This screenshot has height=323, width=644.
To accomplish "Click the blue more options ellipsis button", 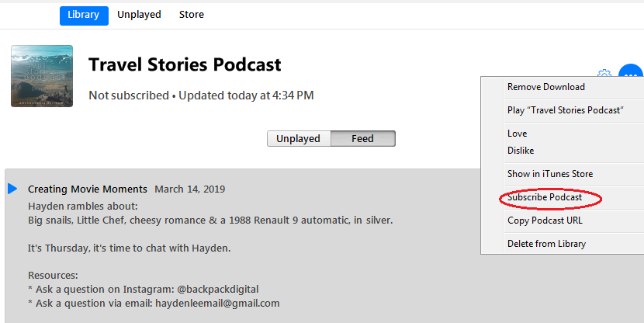I will tap(632, 75).
